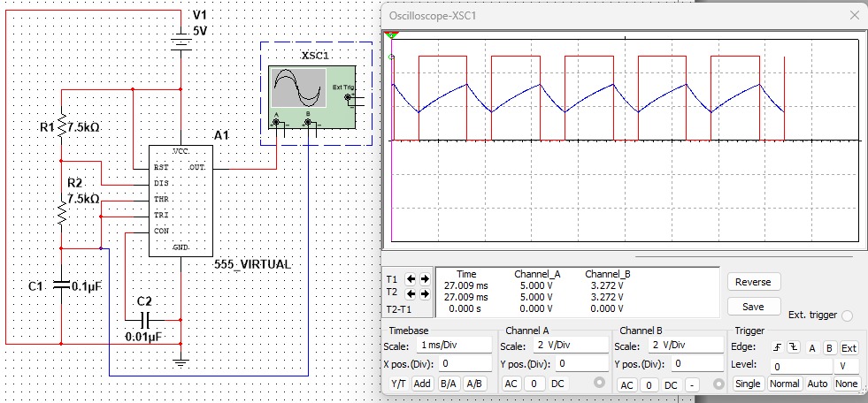Select rising edge trigger icon
The image size is (868, 403).
tap(777, 347)
